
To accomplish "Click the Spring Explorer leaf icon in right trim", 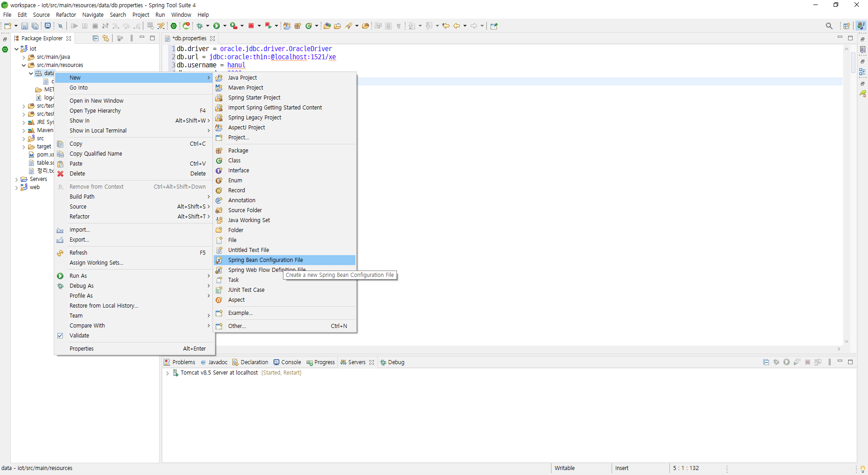I will (863, 94).
